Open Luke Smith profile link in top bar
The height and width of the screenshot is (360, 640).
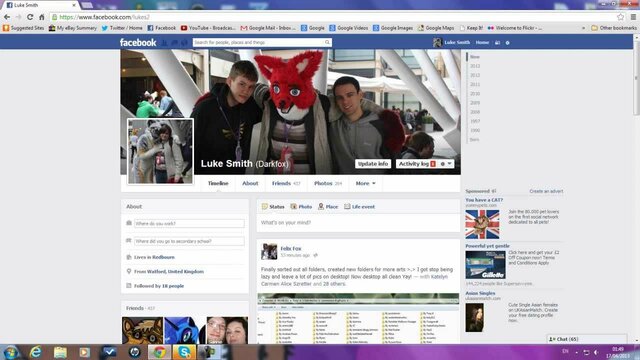tap(452, 42)
